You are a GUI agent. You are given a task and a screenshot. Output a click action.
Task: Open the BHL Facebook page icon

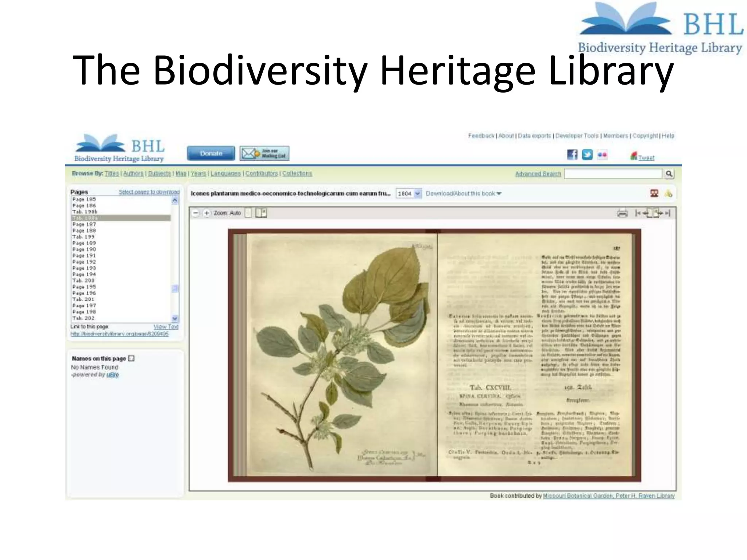pos(572,155)
